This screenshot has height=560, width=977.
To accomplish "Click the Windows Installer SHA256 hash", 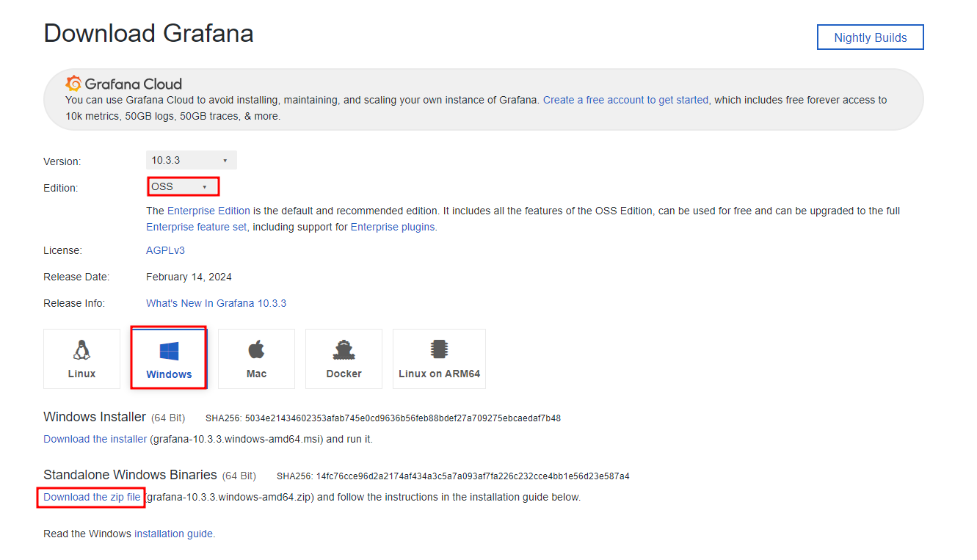I will pyautogui.click(x=403, y=418).
